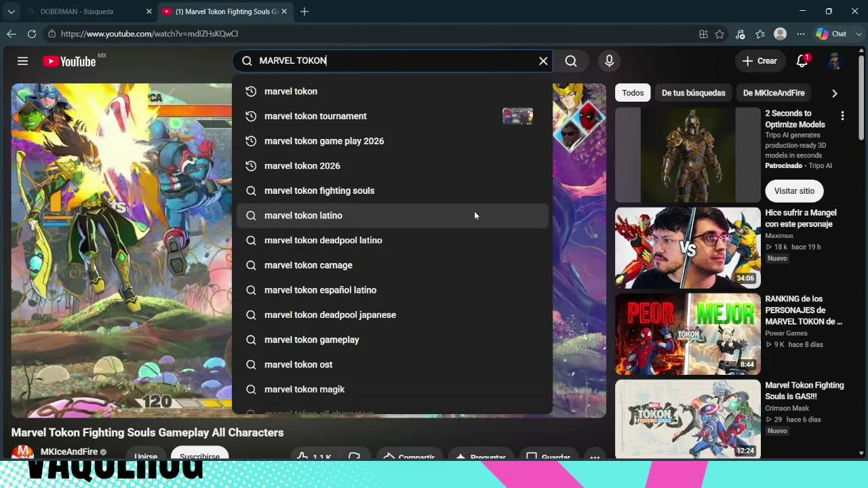
Task: Click the Crear button
Action: (759, 61)
